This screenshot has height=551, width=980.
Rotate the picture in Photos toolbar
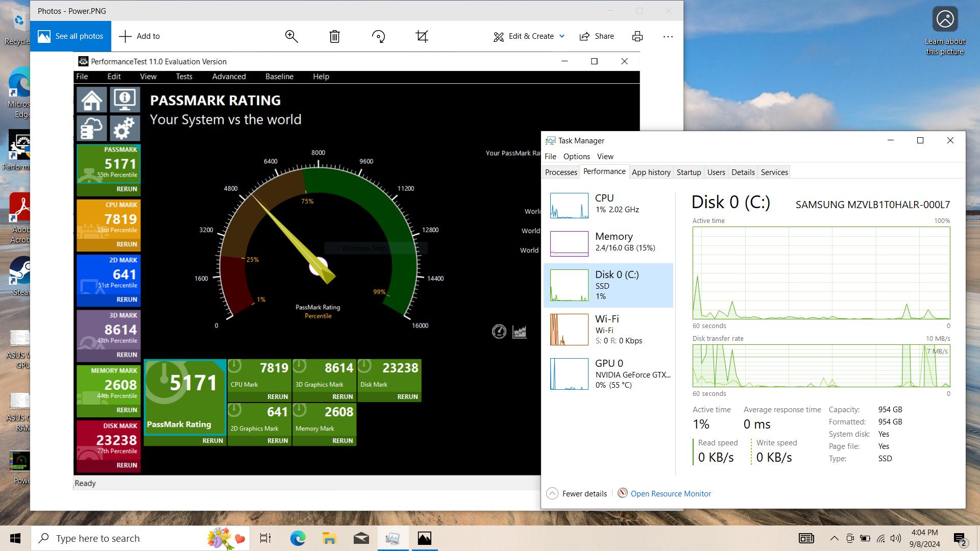(378, 36)
